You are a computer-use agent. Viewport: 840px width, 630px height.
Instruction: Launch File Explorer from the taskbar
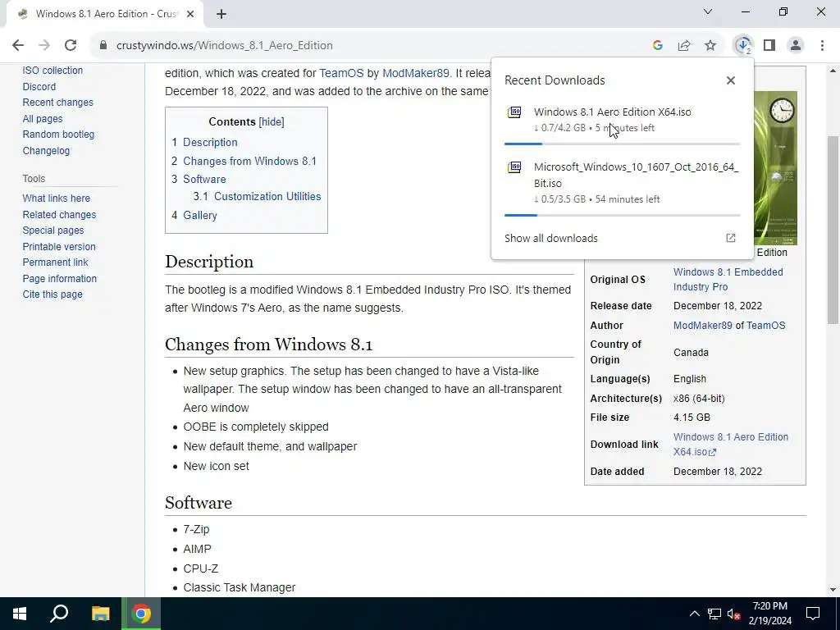click(100, 614)
